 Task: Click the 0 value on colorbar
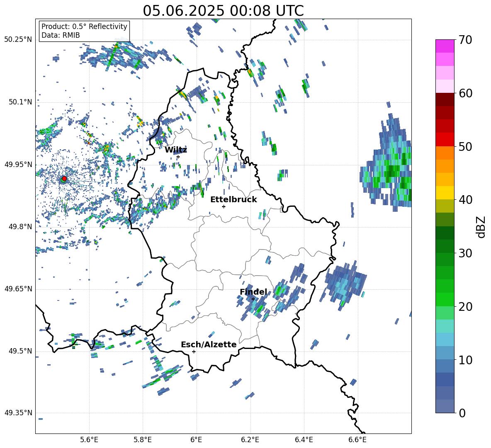462,413
